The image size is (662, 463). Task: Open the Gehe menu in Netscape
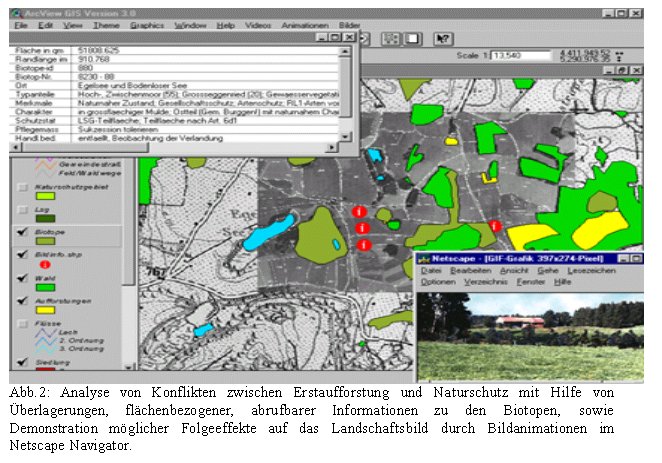(548, 271)
